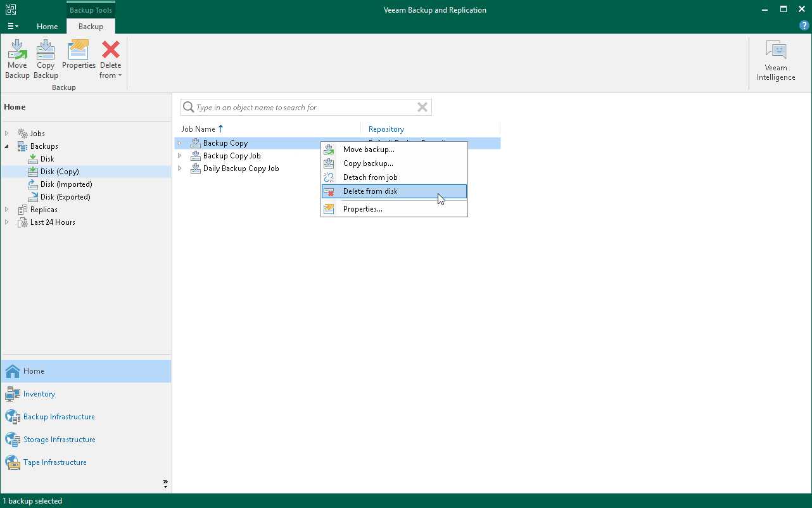Viewport: 812px width, 508px height.
Task: Expand the Jobs tree node
Action: click(6, 133)
